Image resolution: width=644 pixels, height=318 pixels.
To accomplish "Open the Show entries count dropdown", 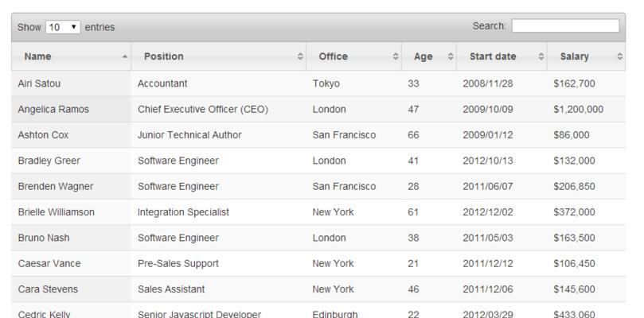I will [x=63, y=27].
